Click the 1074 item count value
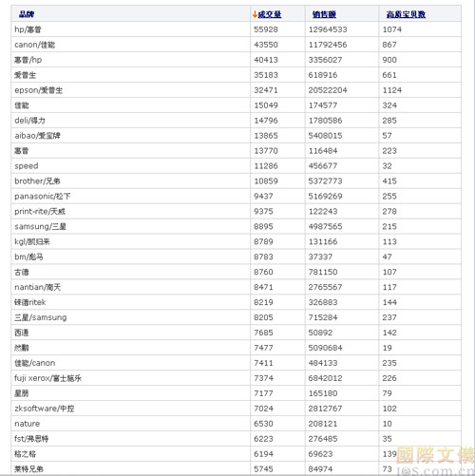 coord(392,29)
